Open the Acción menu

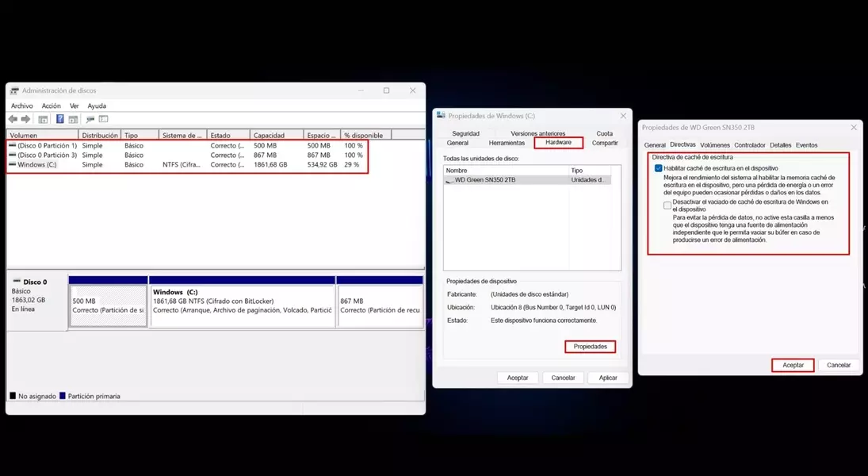point(52,106)
